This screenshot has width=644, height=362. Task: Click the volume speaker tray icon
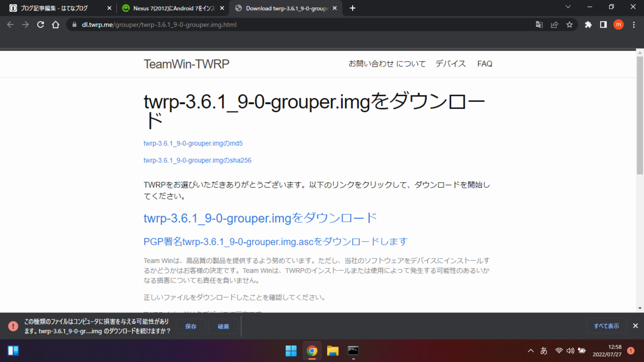(x=570, y=351)
